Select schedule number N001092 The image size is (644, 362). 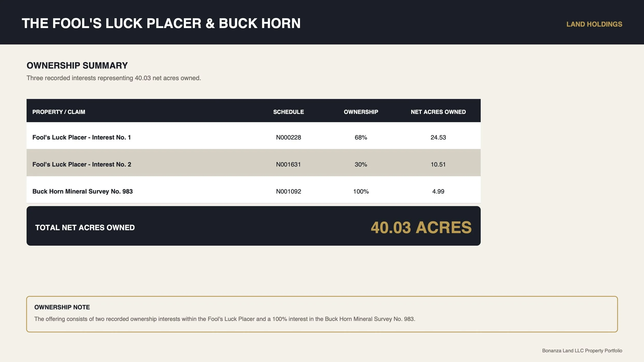(x=288, y=191)
